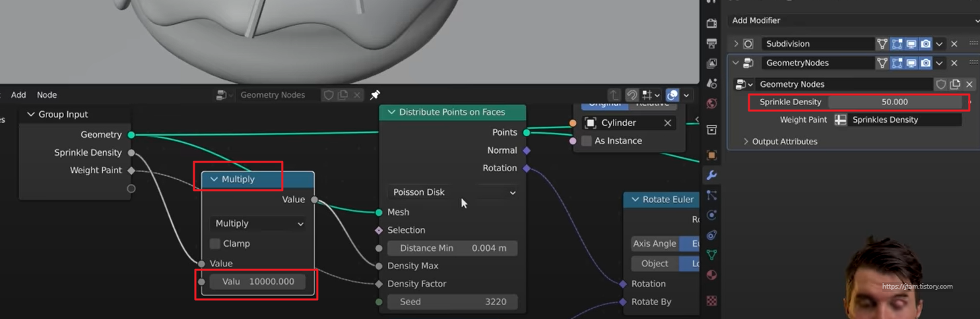Open the Object Constraints properties tab icon
Viewport: 980px width, 319px height.
coord(712,235)
